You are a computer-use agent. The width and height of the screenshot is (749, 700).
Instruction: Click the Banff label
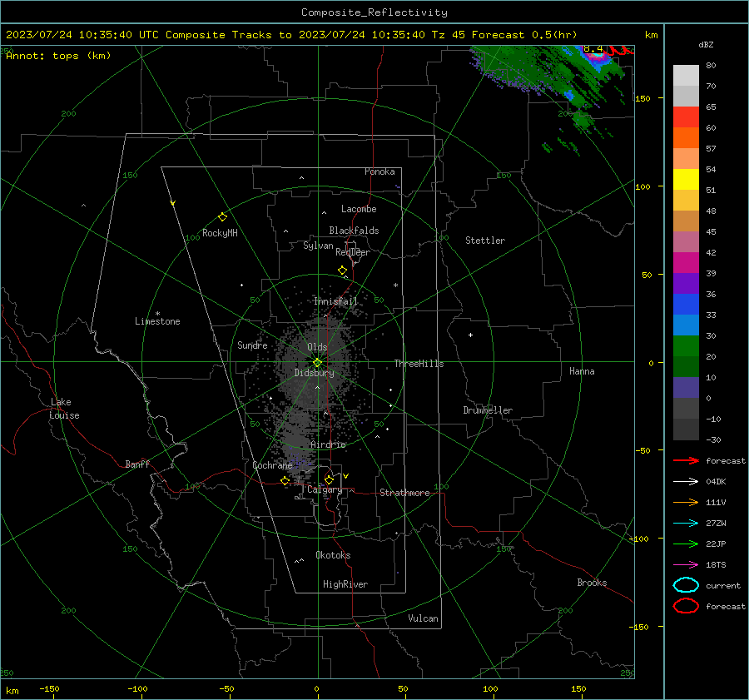[x=137, y=464]
